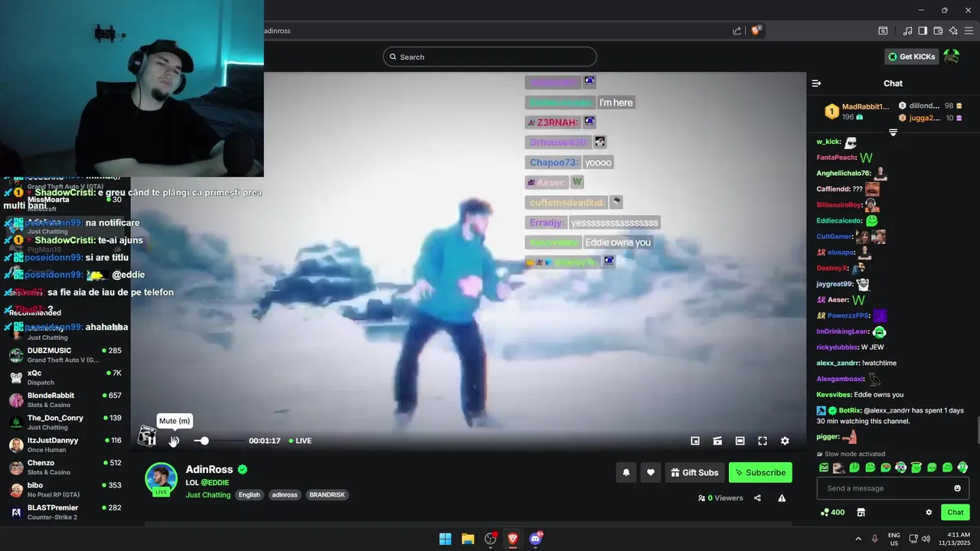Open File Explorer from taskbar
The image size is (980, 551).
coord(468,539)
